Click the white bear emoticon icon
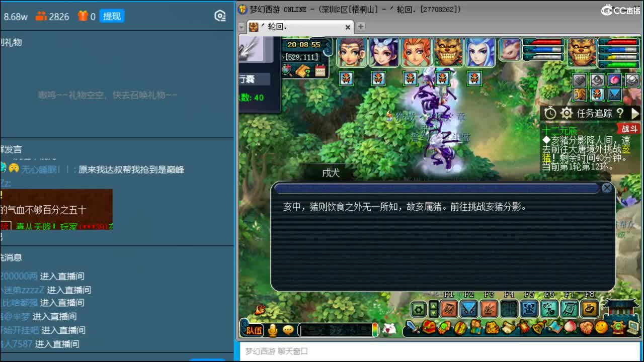Screen dimensions: 644x362 [x=389, y=329]
